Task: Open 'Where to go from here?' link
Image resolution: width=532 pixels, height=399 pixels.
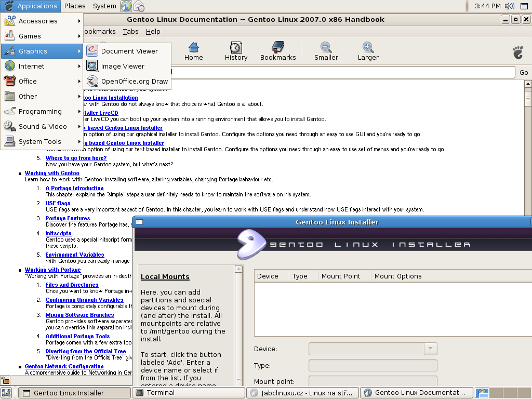Action: point(76,158)
